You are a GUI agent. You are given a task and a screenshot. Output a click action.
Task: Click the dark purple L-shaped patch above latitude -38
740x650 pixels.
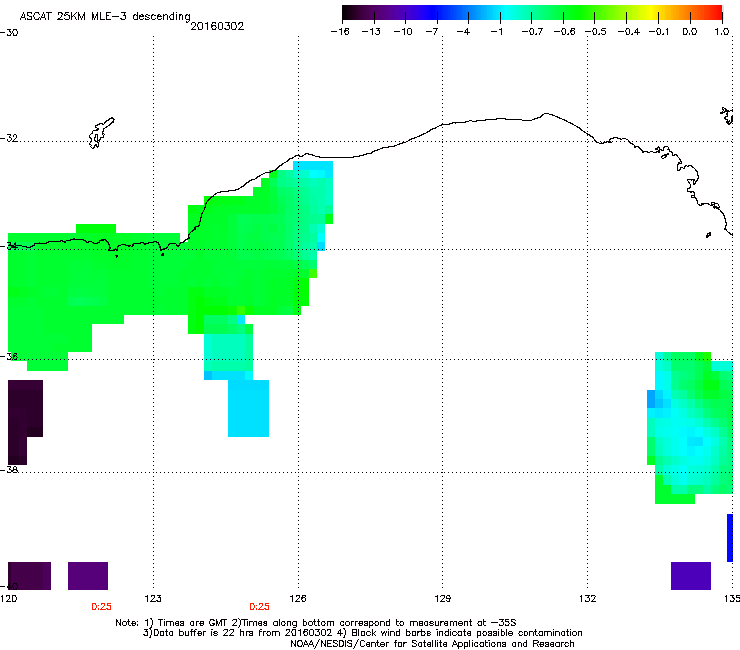[x=24, y=422]
